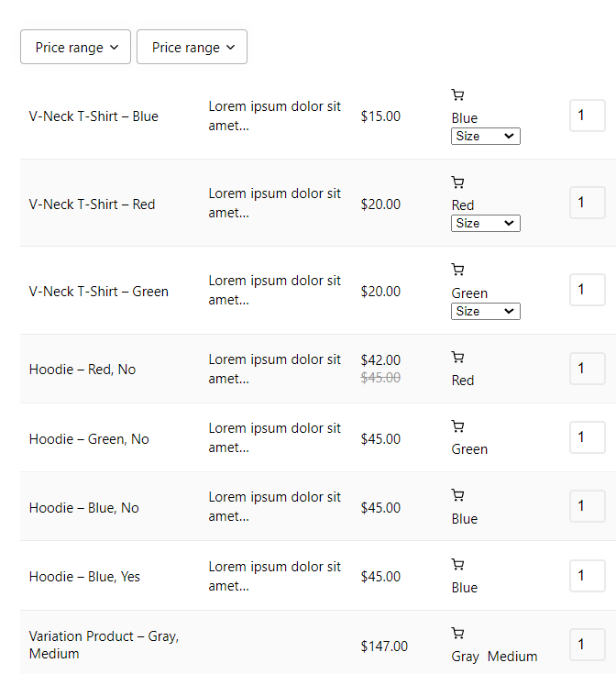This screenshot has width=616, height=674.
Task: Open the first Price range dropdown
Action: (x=75, y=47)
